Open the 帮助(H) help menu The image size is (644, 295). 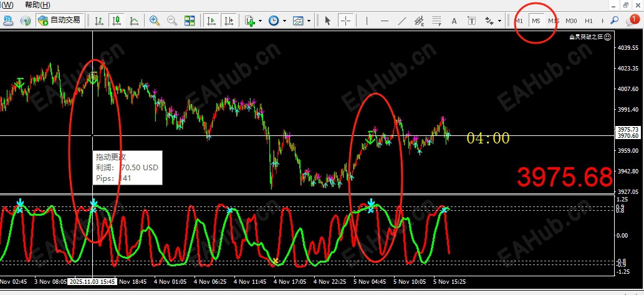pos(37,5)
